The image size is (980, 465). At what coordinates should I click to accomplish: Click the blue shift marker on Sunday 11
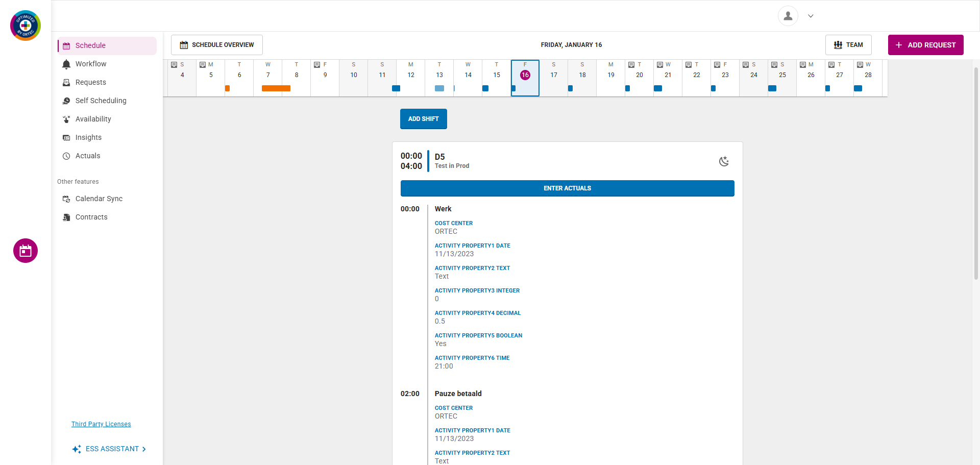coord(396,88)
